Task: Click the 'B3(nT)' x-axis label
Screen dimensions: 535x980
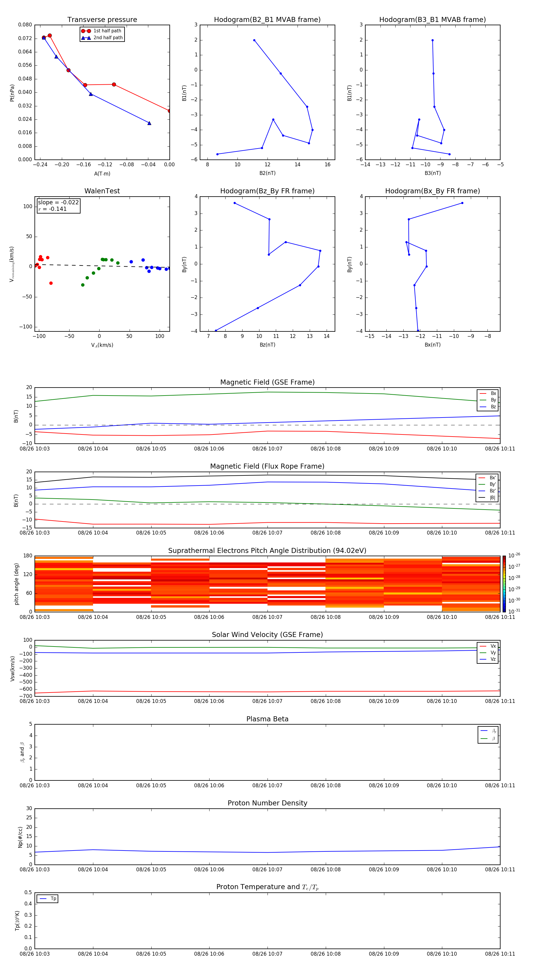Action: 432,173
